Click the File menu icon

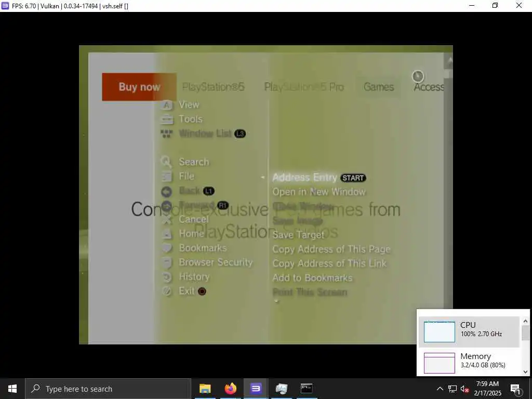166,177
